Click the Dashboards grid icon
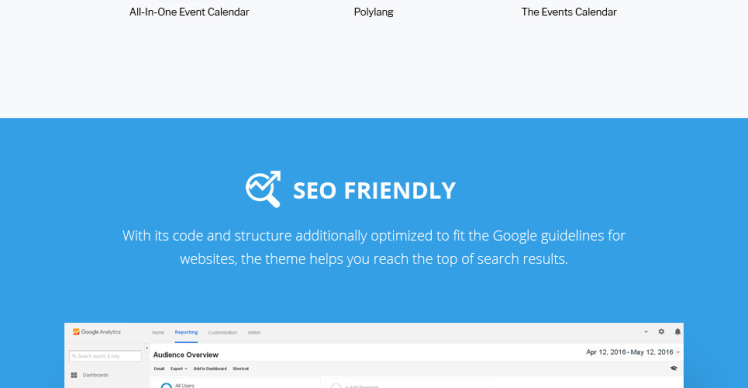The width and height of the screenshot is (748, 388). point(74,375)
